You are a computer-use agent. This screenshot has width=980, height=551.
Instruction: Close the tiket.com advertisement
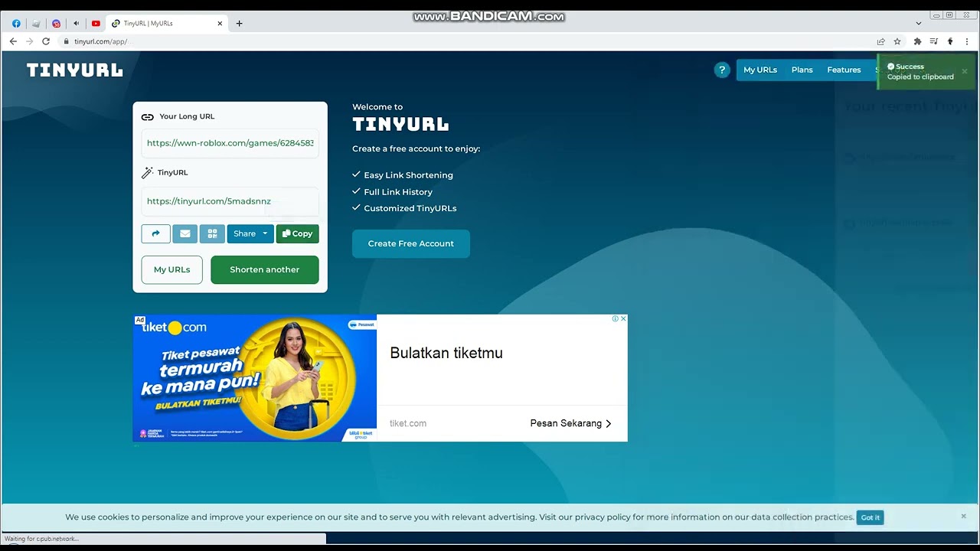pyautogui.click(x=623, y=318)
